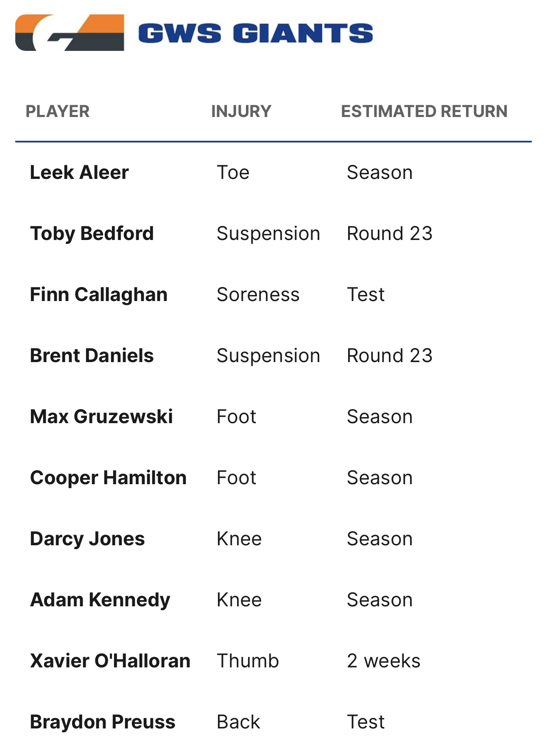547x756 pixels.
Task: Click Finn Callaghan in player list
Action: click(x=99, y=295)
